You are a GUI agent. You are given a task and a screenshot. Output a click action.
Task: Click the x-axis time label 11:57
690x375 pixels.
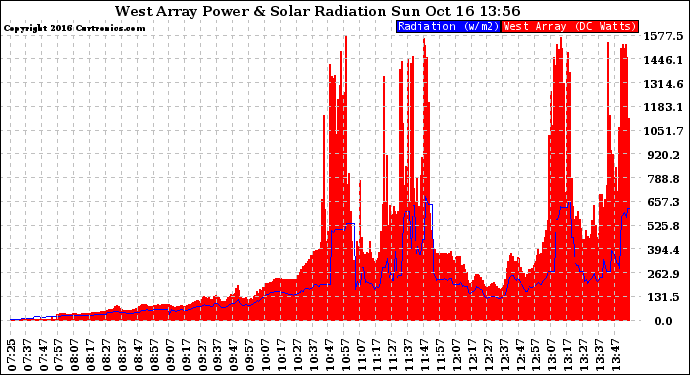point(440,355)
